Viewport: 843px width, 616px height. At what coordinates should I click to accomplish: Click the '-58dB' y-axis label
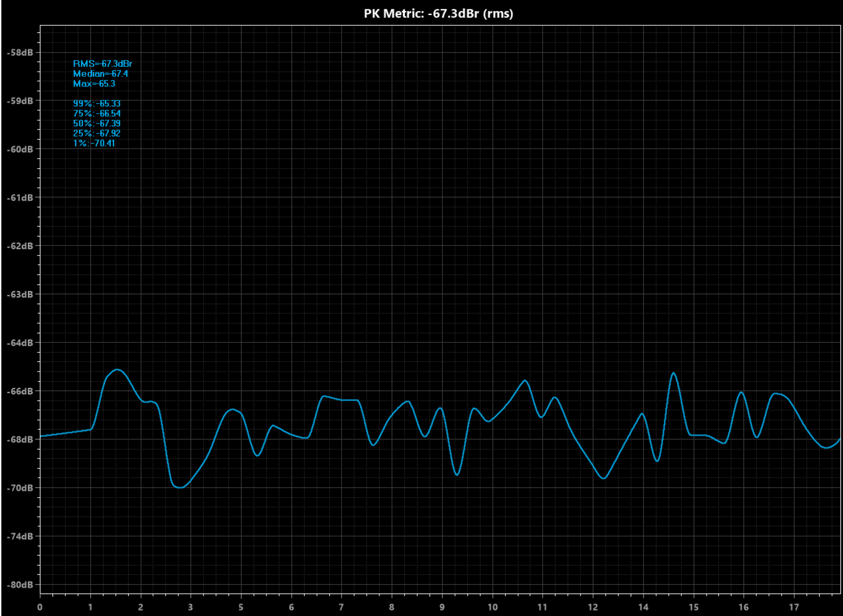20,53
